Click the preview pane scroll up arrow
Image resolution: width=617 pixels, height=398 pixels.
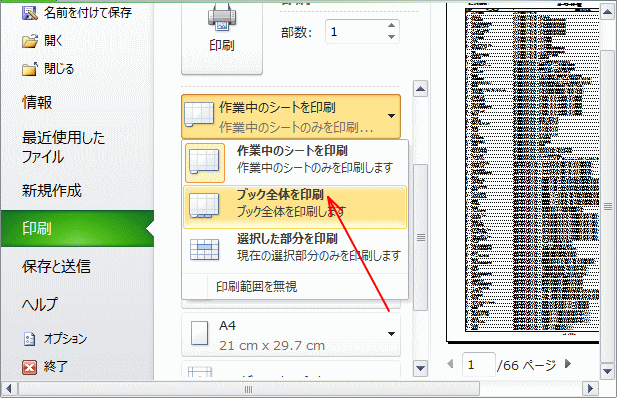point(607,11)
